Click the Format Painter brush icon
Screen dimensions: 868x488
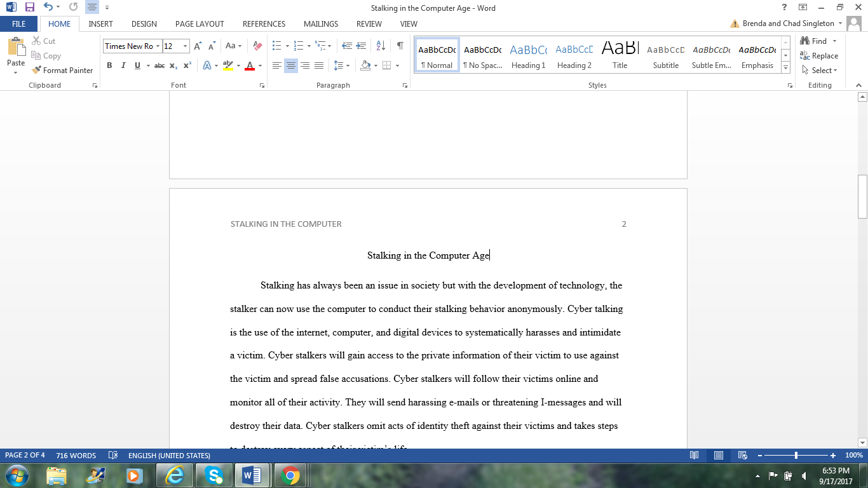click(x=36, y=71)
